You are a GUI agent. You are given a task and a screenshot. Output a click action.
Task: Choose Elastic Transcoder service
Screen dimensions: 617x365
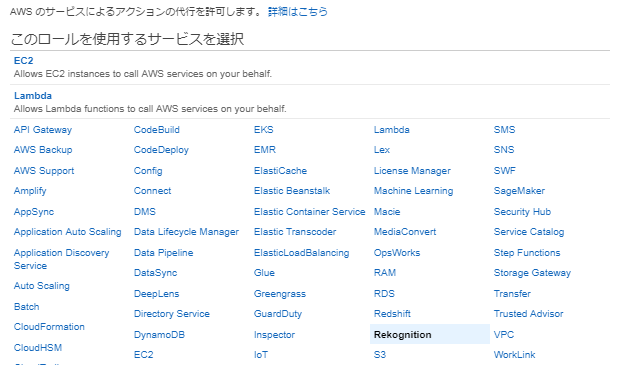tap(295, 232)
